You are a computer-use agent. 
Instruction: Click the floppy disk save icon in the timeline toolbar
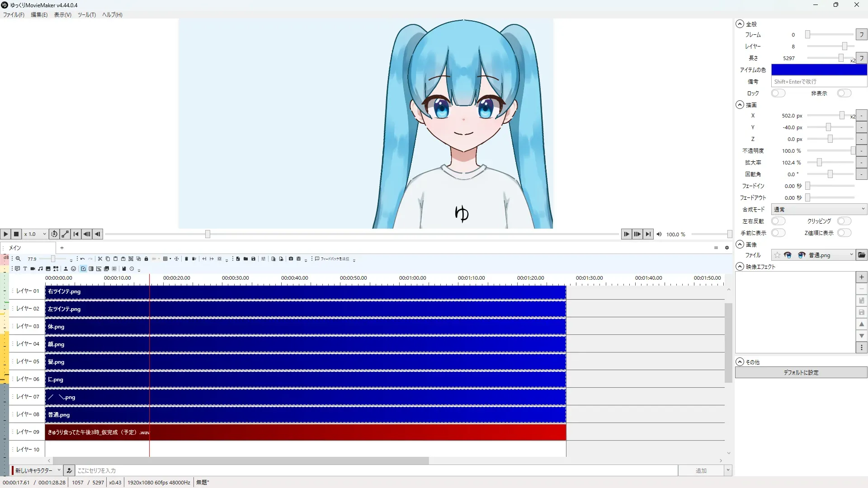(x=253, y=259)
